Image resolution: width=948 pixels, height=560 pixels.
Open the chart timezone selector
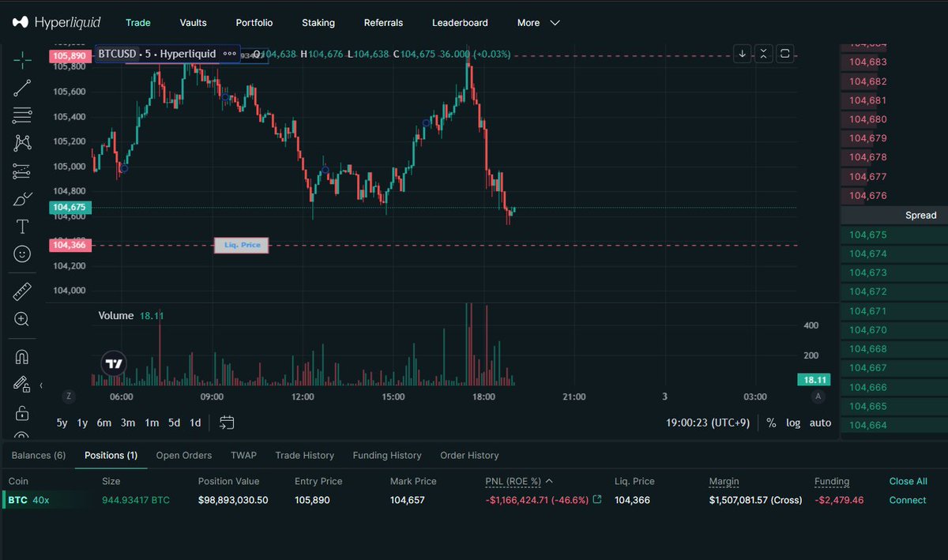click(x=709, y=423)
